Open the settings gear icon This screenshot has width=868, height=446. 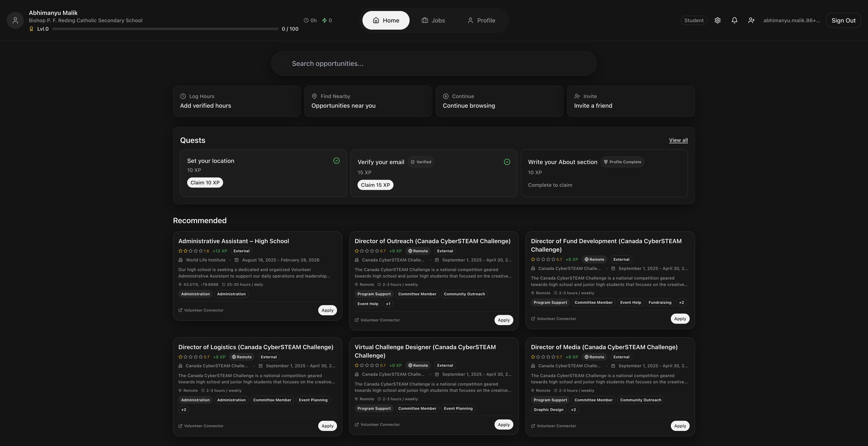(x=717, y=20)
